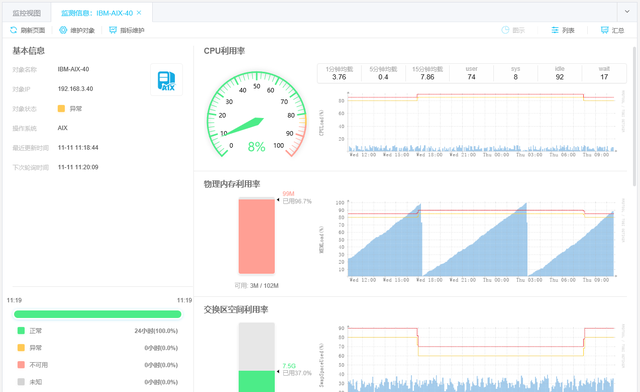Screen dimensions: 640x392
Task: Click the 物理内存利用率 section heading
Action: 232,184
